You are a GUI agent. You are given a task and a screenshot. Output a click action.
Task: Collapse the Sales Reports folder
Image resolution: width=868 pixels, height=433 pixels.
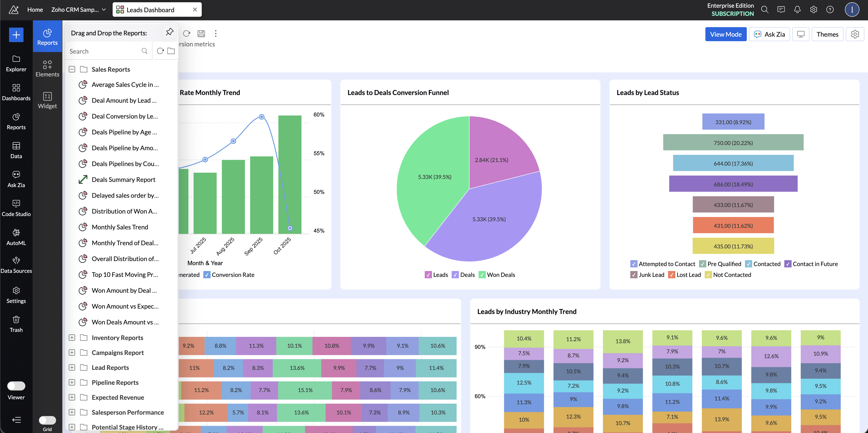tap(72, 69)
